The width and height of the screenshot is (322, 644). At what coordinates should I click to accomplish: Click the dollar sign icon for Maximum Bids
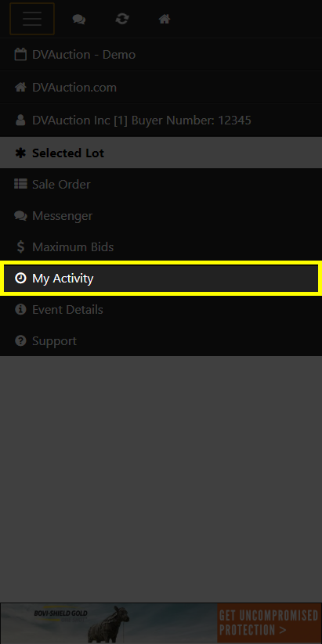20,246
